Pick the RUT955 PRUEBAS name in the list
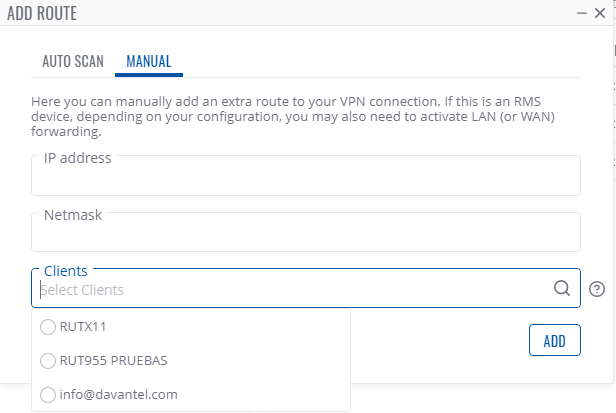Viewport: 616px width, 413px height. (x=109, y=361)
